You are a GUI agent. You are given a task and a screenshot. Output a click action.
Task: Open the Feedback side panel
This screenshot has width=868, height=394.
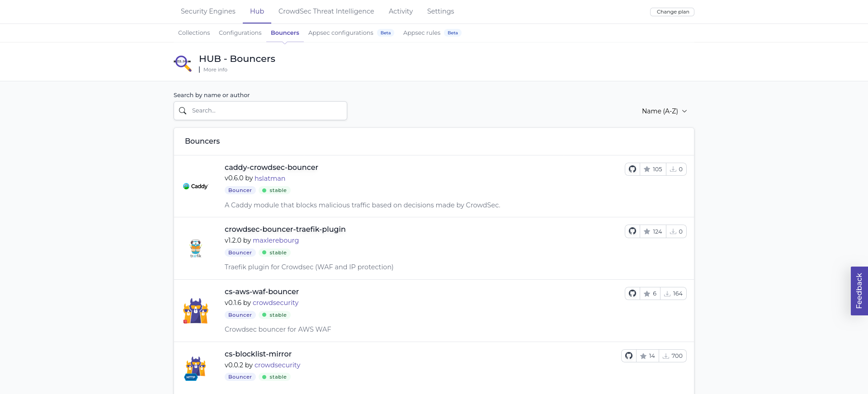859,291
